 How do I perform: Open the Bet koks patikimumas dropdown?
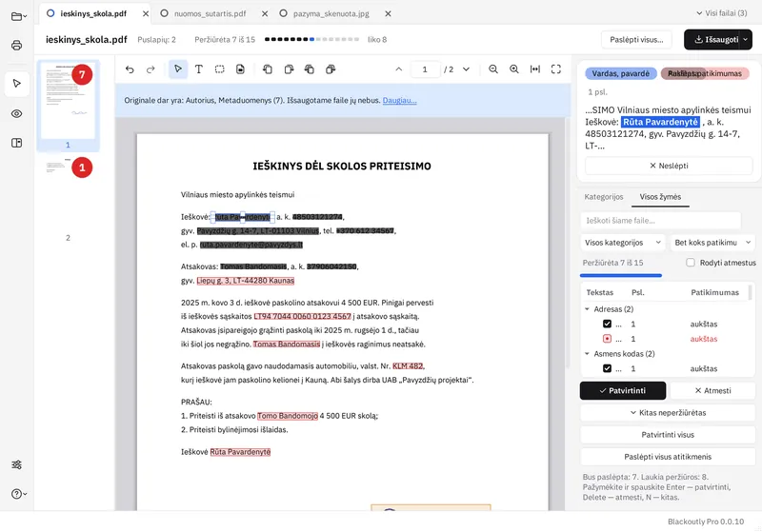coord(712,243)
